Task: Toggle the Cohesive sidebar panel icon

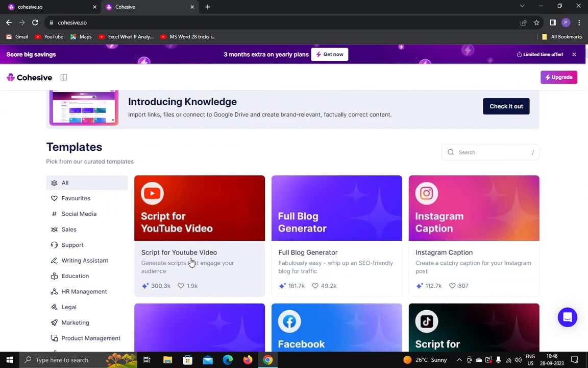Action: click(x=64, y=77)
